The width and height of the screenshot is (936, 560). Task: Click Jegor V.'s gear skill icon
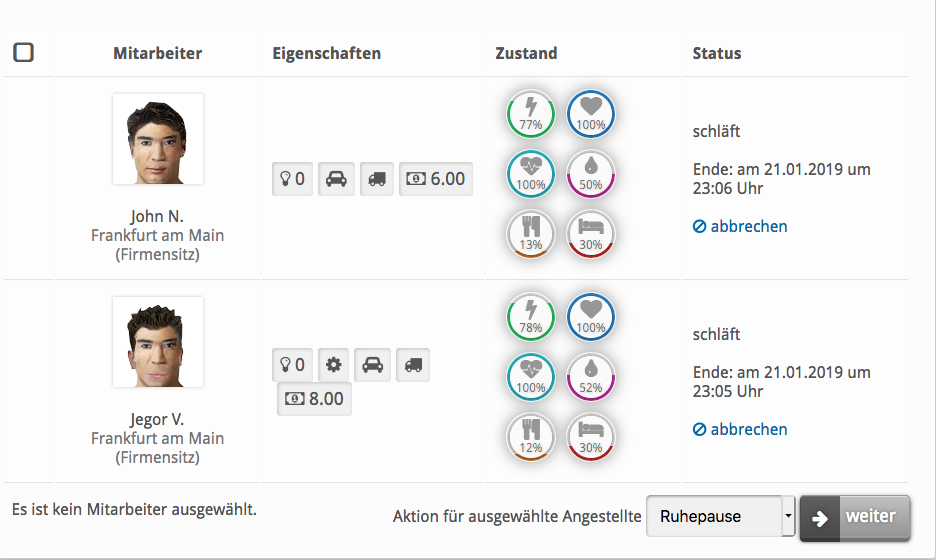coord(335,365)
